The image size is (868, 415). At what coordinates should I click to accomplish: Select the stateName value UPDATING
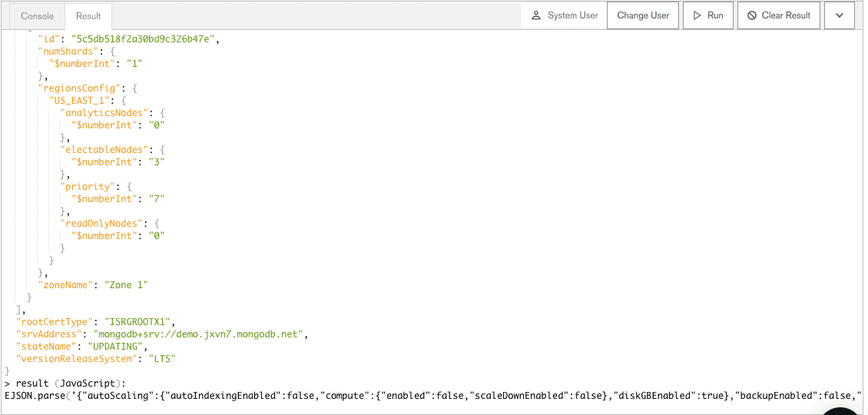pos(116,347)
